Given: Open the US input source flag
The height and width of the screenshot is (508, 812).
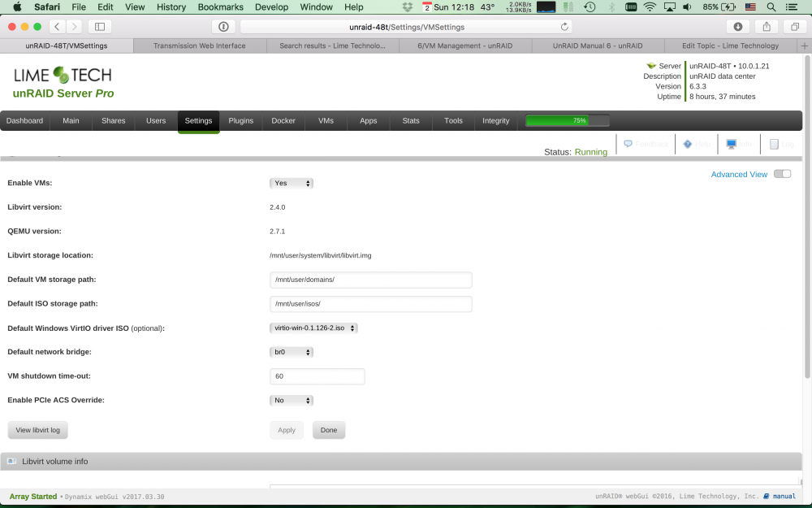Looking at the screenshot, I should point(749,7).
